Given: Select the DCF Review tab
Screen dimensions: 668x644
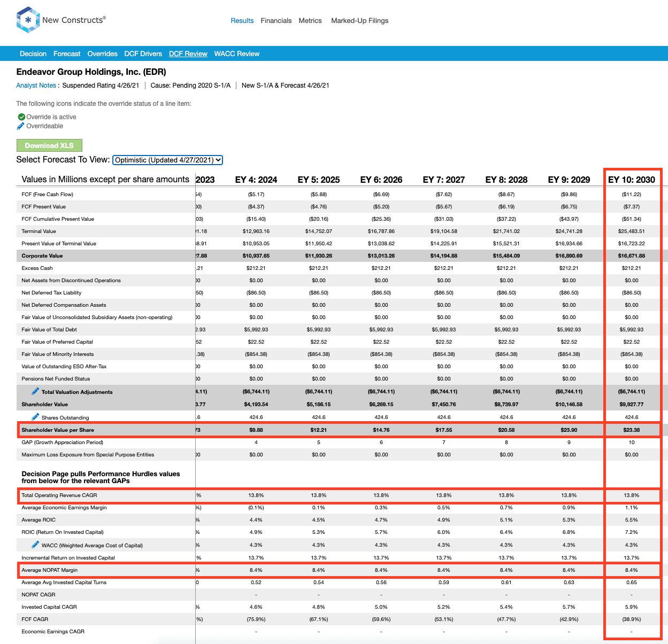Looking at the screenshot, I should pyautogui.click(x=188, y=54).
